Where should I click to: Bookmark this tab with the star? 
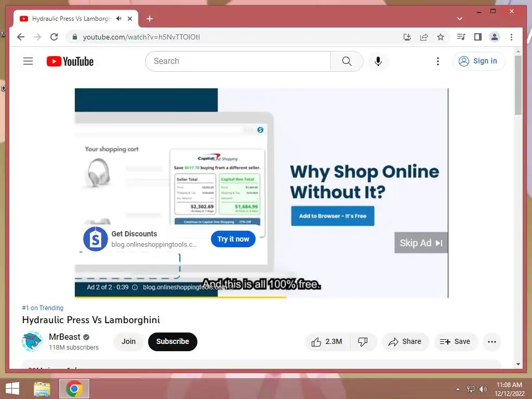point(441,37)
